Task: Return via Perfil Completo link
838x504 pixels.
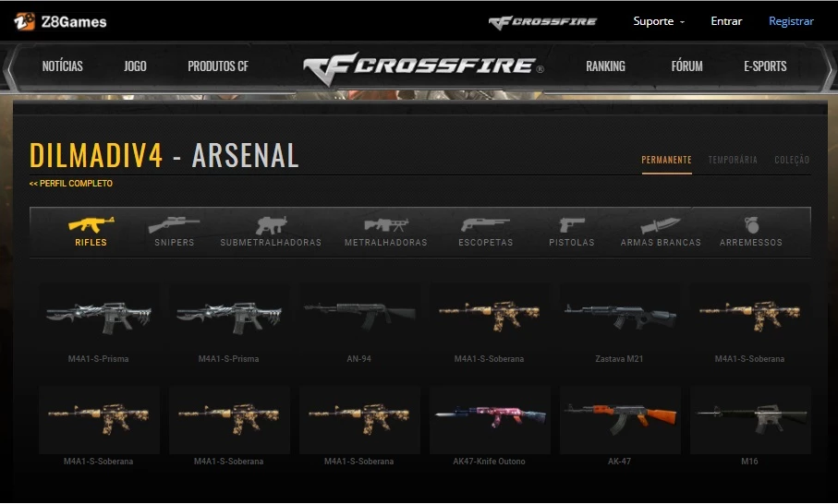Action: pos(71,183)
